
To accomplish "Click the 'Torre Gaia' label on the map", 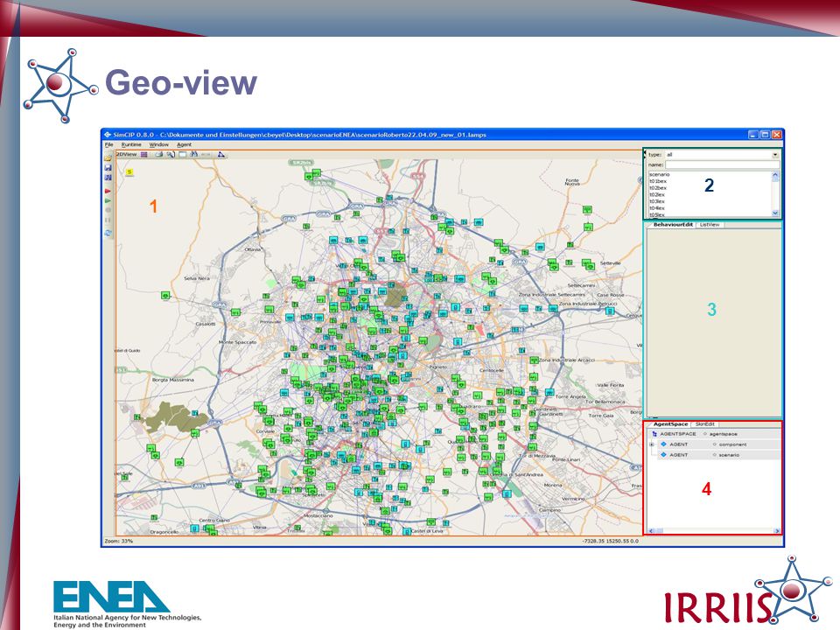I will (x=601, y=415).
